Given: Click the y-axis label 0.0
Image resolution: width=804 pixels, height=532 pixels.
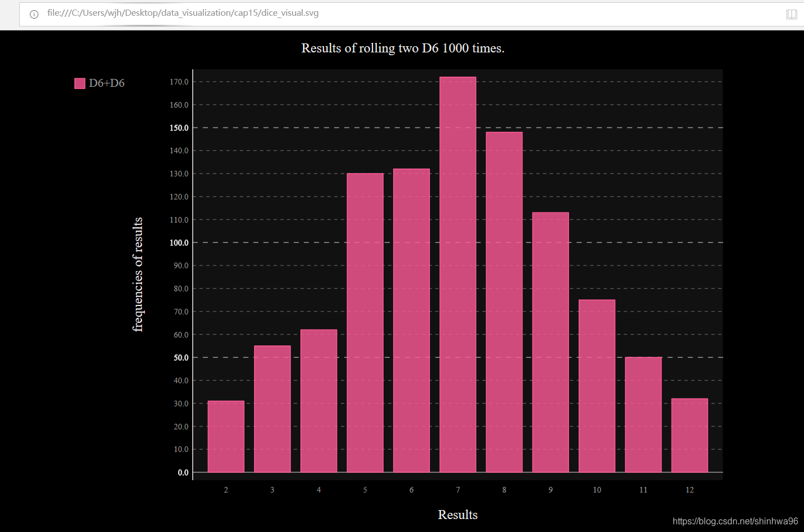Looking at the screenshot, I should (x=183, y=473).
